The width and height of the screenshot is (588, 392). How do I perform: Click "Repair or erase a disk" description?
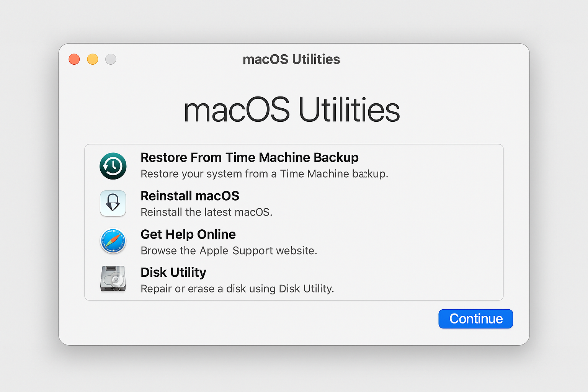click(x=193, y=289)
